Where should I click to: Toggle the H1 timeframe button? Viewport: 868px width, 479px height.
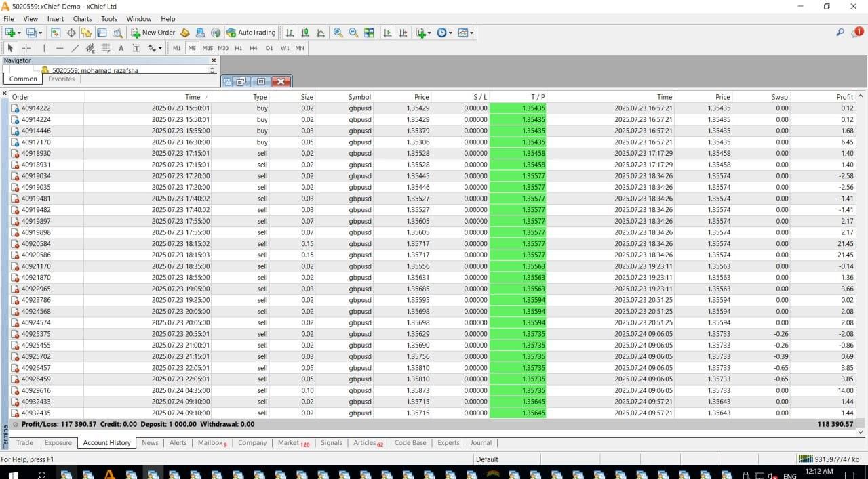238,48
